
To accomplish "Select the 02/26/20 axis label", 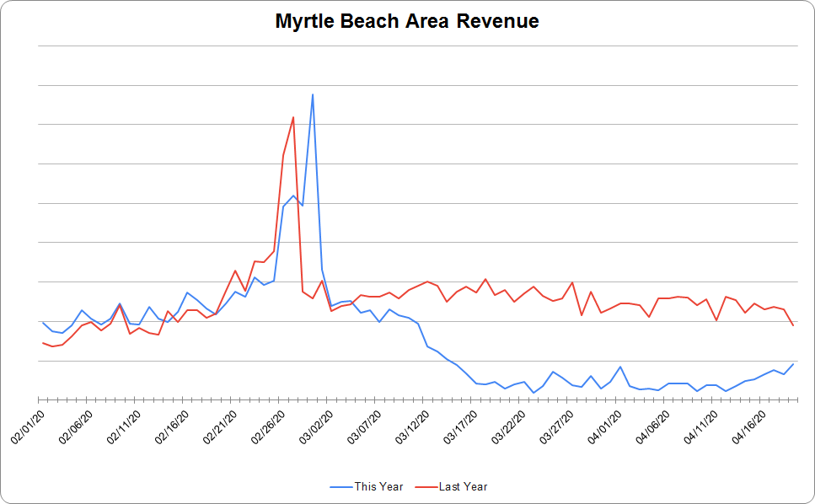I will point(268,427).
